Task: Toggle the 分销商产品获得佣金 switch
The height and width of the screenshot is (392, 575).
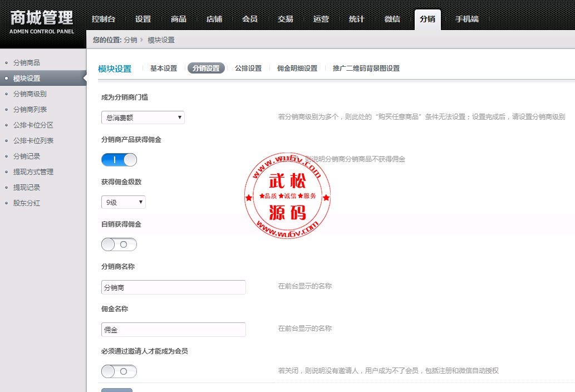Action: 119,160
